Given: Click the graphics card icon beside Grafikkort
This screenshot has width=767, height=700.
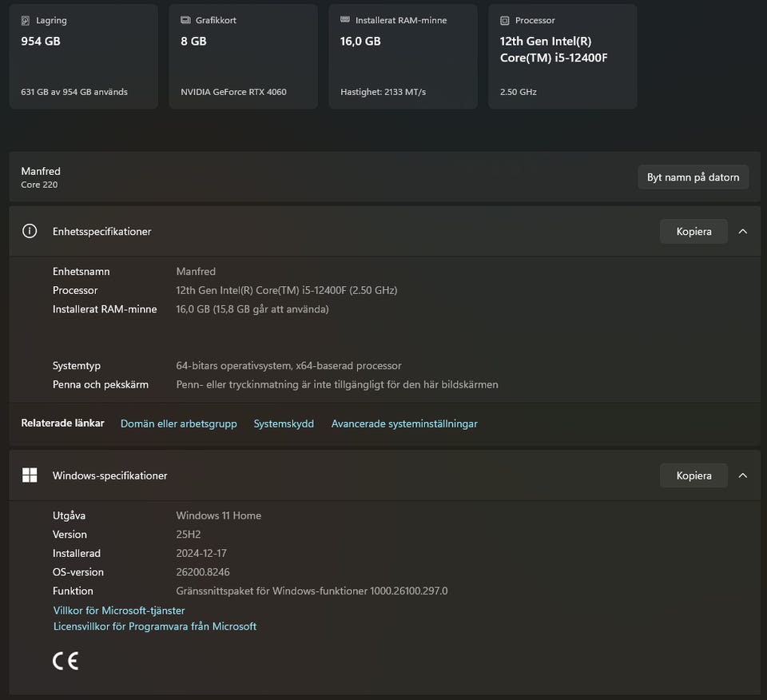Looking at the screenshot, I should pos(185,20).
